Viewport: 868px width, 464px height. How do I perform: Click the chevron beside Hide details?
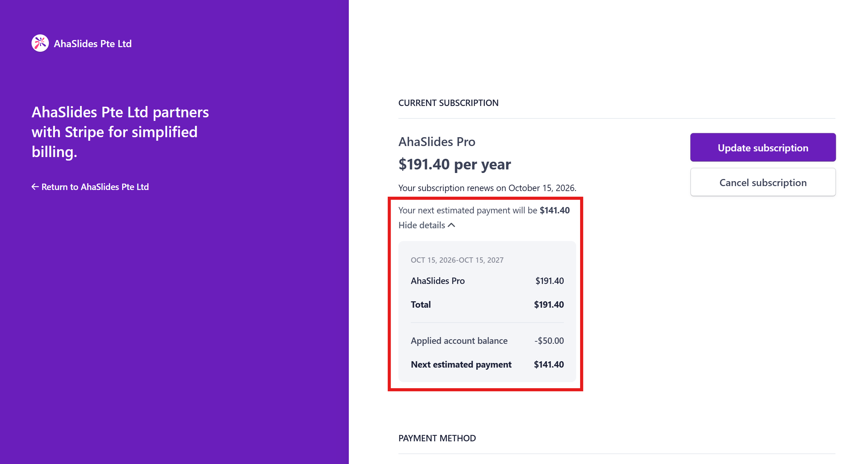pyautogui.click(x=452, y=225)
